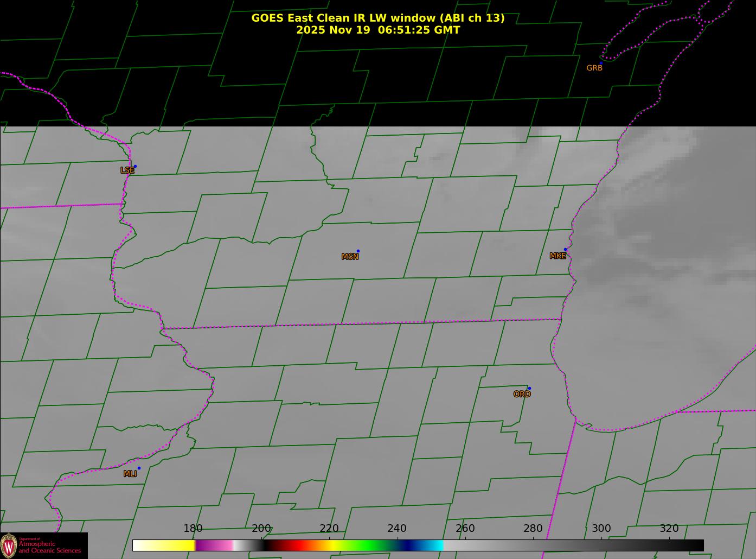The image size is (756, 559).
Task: Click the blue dot marker at MLI
Action: tap(139, 468)
